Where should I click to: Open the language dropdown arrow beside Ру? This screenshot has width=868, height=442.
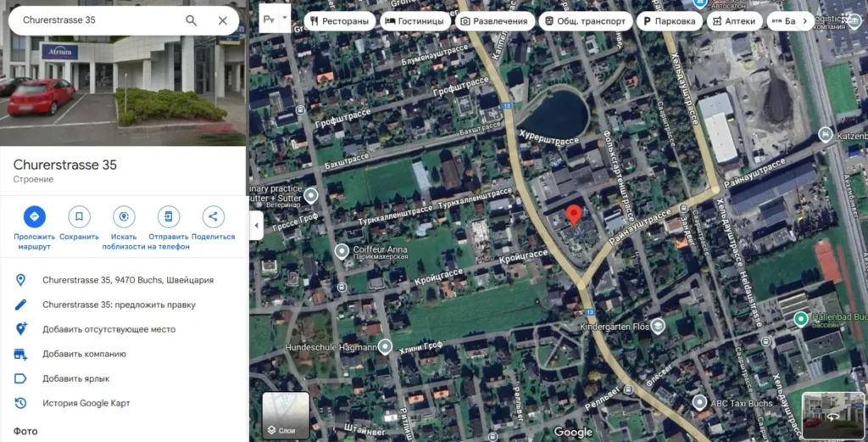tap(285, 18)
